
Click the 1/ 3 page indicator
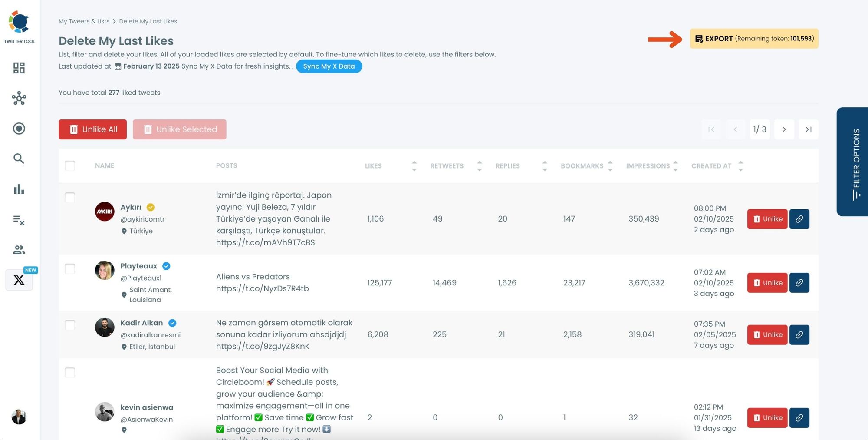(x=760, y=129)
